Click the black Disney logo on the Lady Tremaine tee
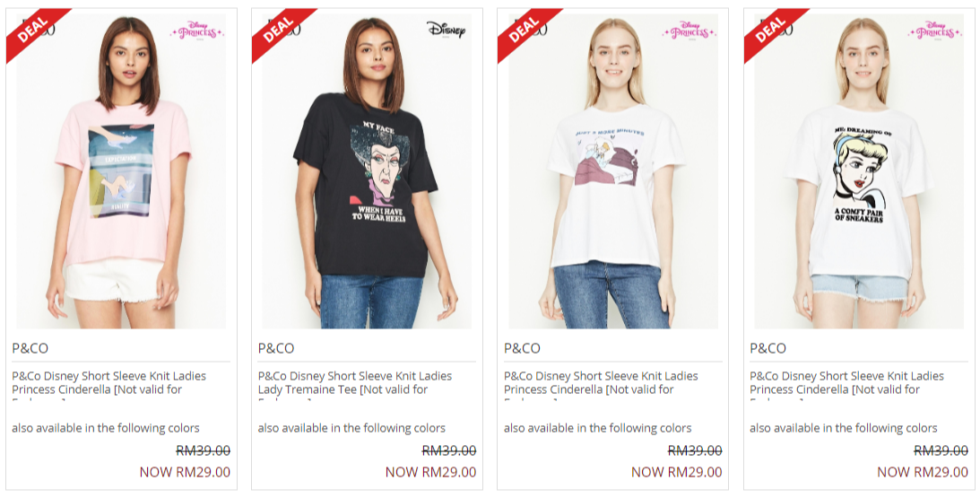Viewport: 980px width, 498px height. point(447,29)
